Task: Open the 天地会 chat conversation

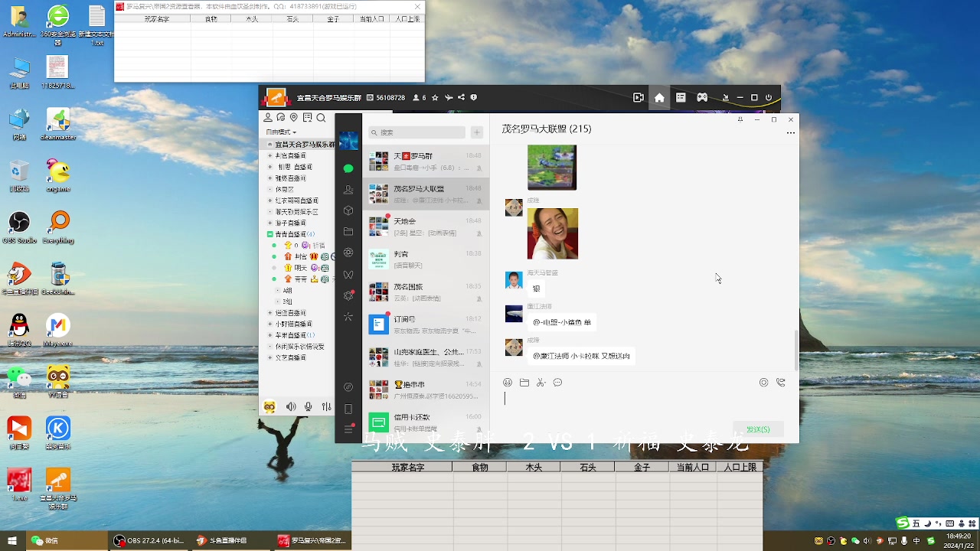Action: click(x=426, y=227)
